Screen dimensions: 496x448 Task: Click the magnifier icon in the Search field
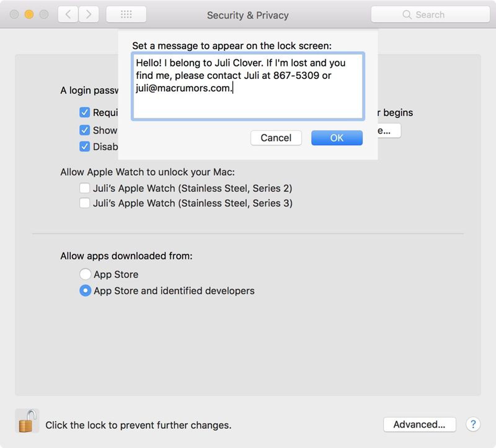tap(407, 14)
